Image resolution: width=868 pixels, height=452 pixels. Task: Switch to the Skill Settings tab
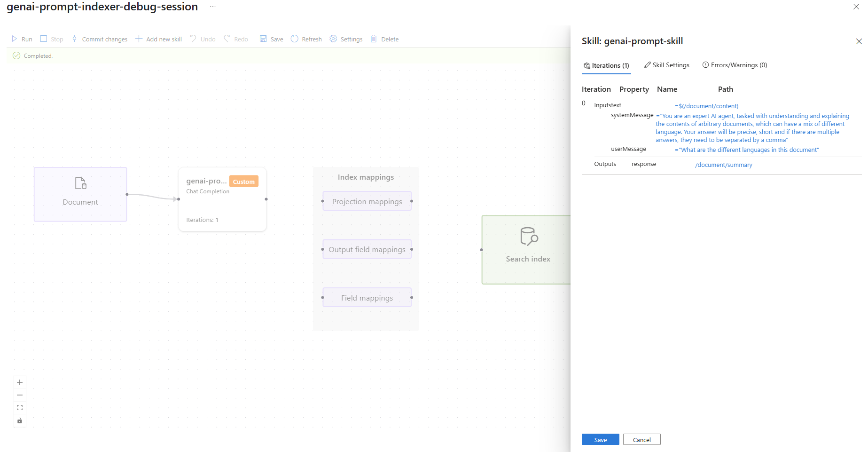666,65
